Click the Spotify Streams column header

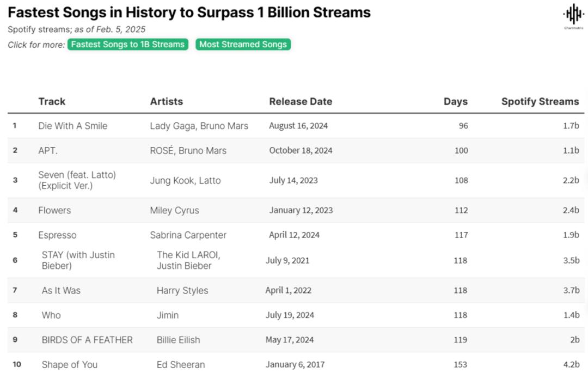pos(540,101)
